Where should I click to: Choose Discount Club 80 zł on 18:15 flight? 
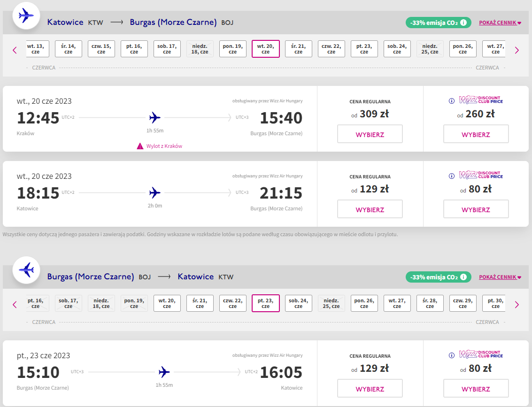[476, 209]
